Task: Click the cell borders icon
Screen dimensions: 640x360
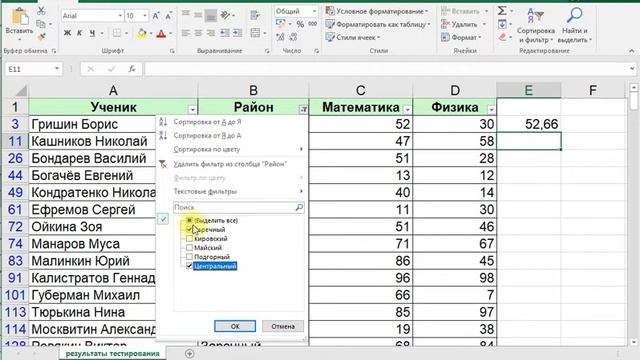Action: 117,33
